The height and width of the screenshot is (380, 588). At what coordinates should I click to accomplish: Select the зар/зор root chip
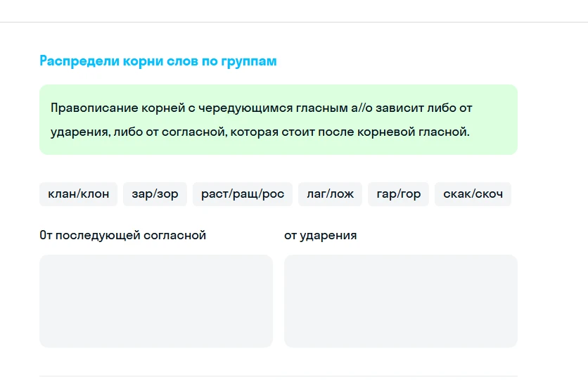coord(155,194)
